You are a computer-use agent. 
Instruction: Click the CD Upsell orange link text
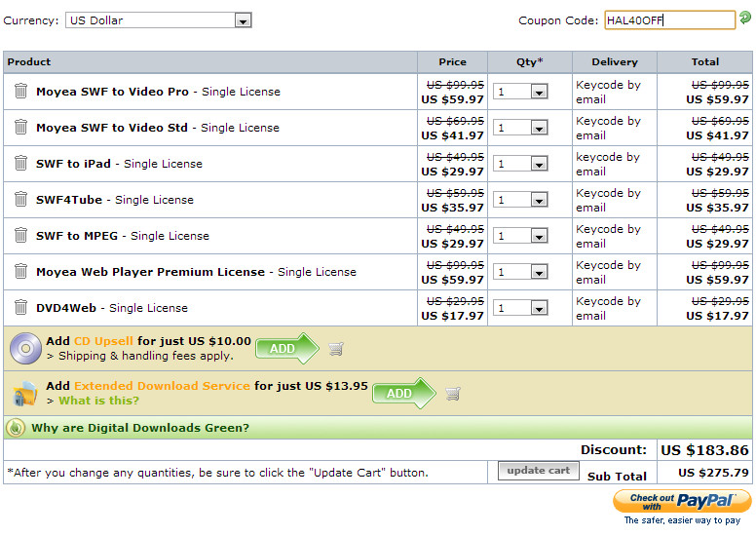[x=103, y=341]
